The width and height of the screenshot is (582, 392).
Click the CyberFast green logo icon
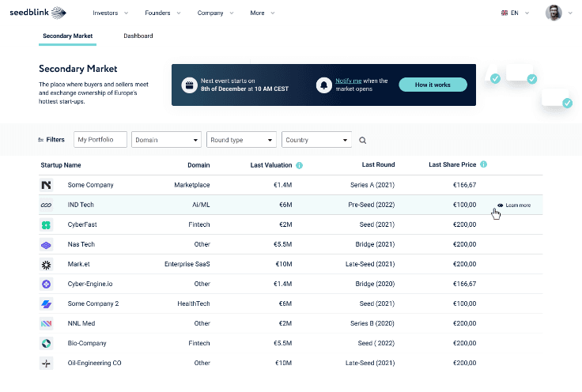pos(46,224)
